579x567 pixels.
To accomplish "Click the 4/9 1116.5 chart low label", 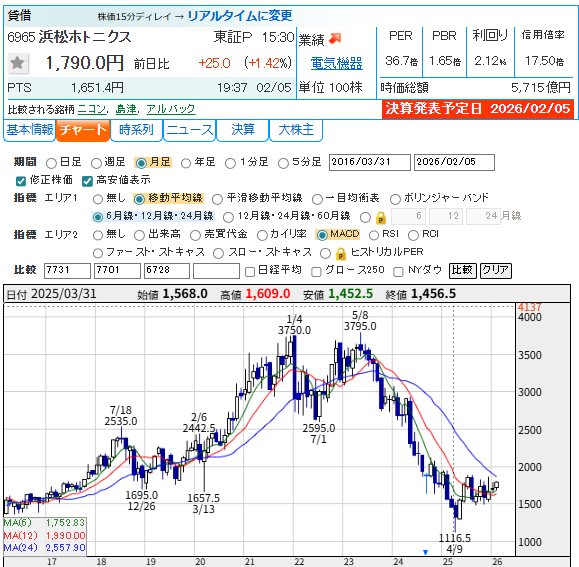I will point(455,543).
